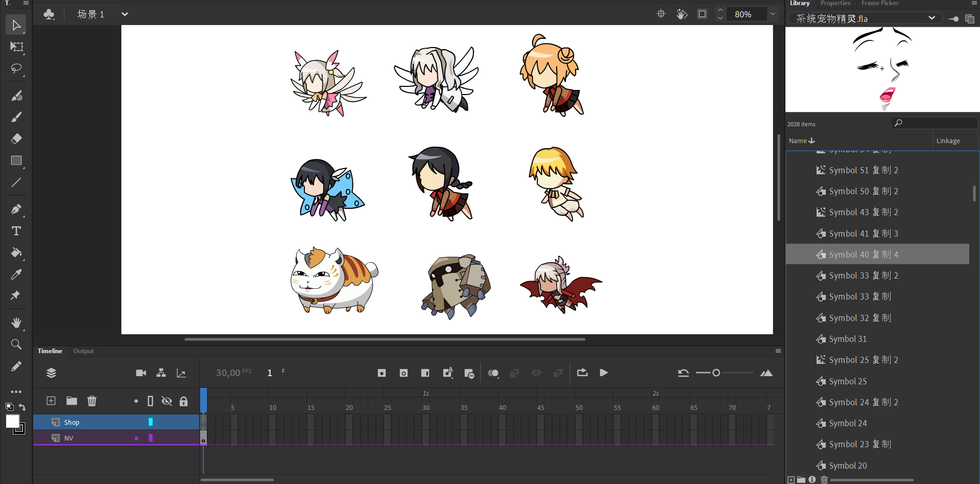Image resolution: width=980 pixels, height=484 pixels.
Task: Click the Zoom magnifier tool
Action: click(x=16, y=344)
